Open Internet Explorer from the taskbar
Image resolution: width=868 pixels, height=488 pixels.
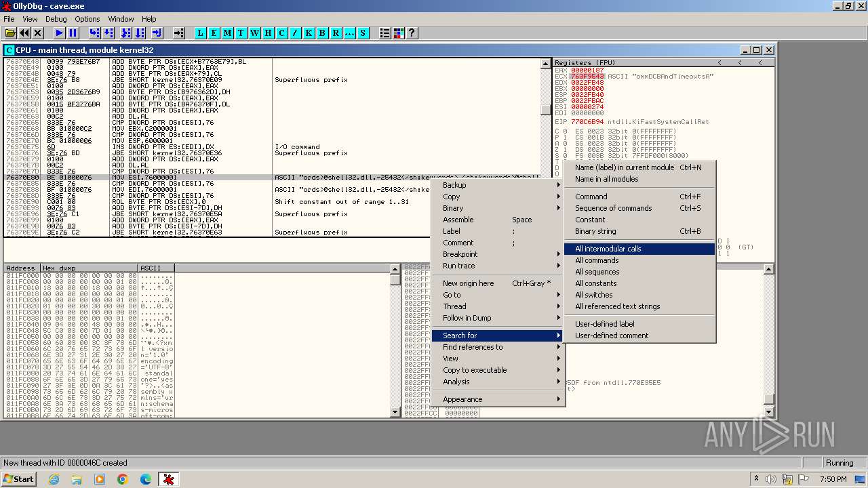(54, 479)
